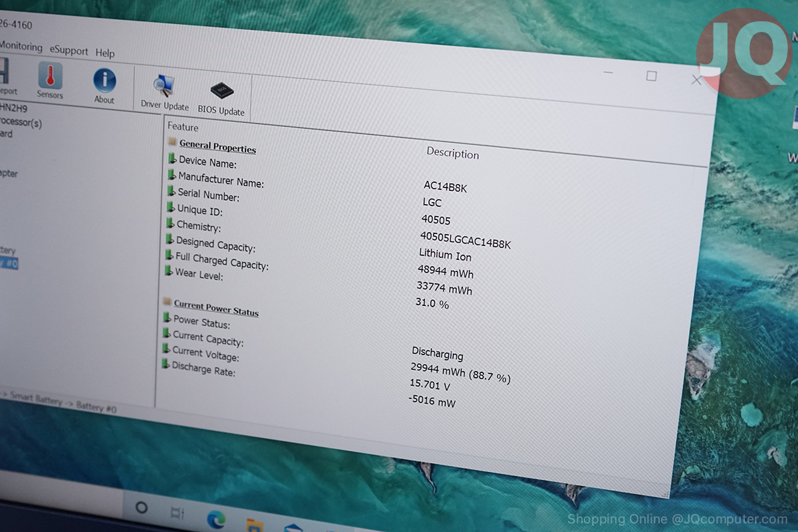
Task: Click the battery icon beside Power Status
Action: click(x=166, y=317)
